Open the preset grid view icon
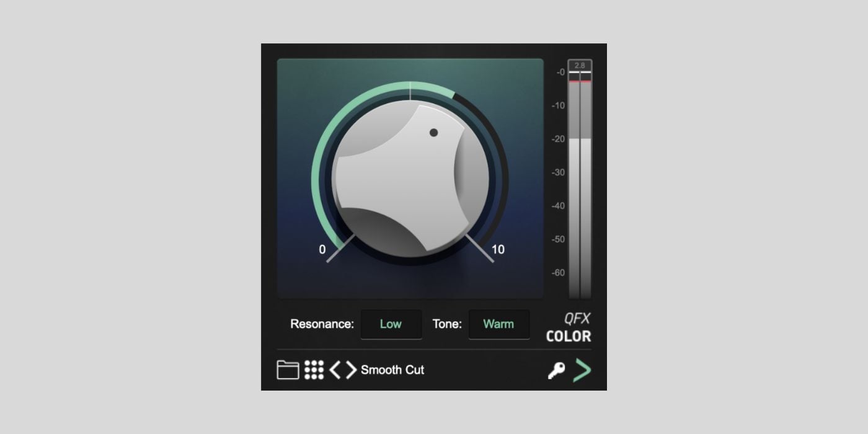The image size is (868, 434). click(x=314, y=370)
